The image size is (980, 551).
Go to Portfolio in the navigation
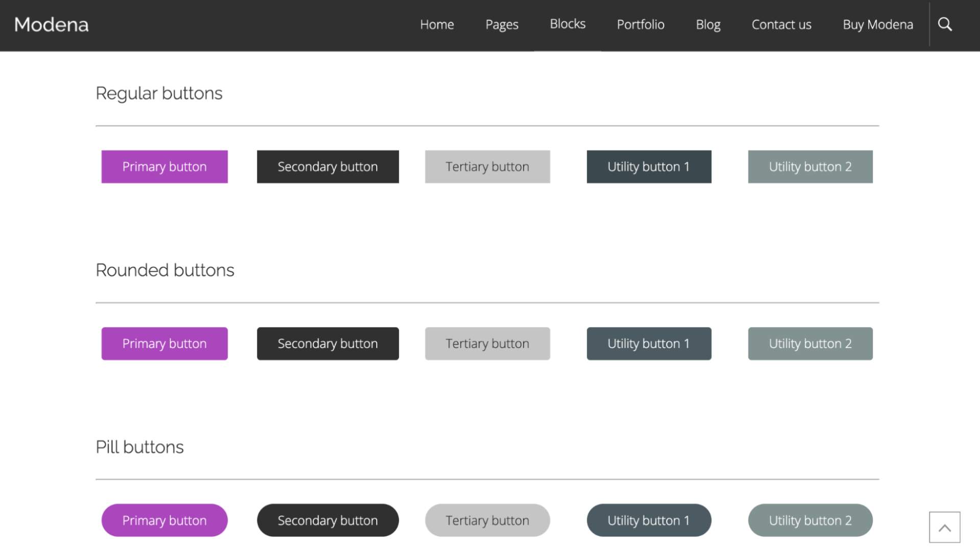[641, 24]
